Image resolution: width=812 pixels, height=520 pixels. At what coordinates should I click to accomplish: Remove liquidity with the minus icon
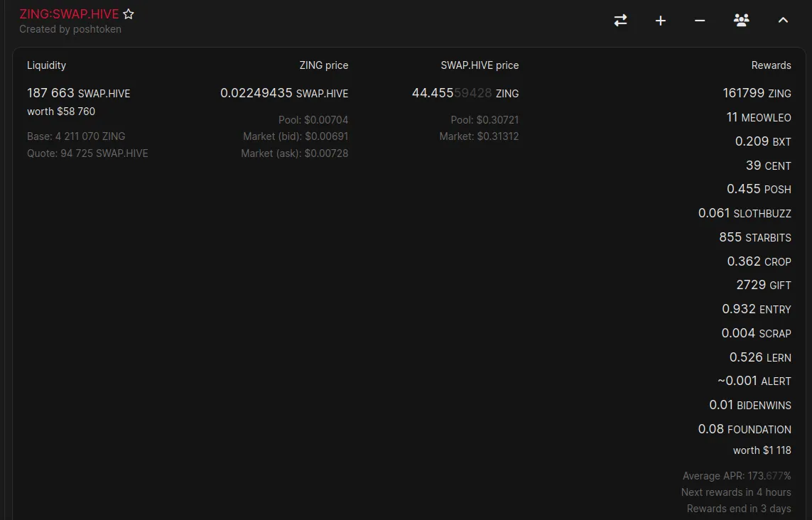pyautogui.click(x=700, y=20)
